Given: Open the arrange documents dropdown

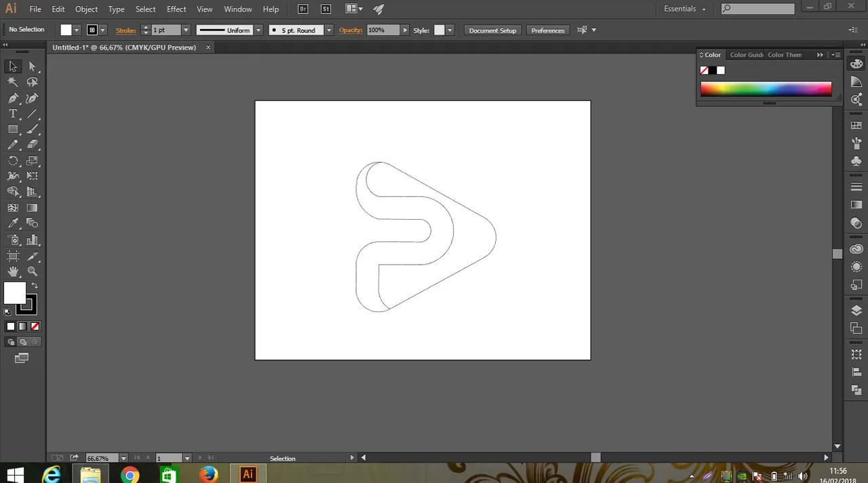Looking at the screenshot, I should [354, 9].
